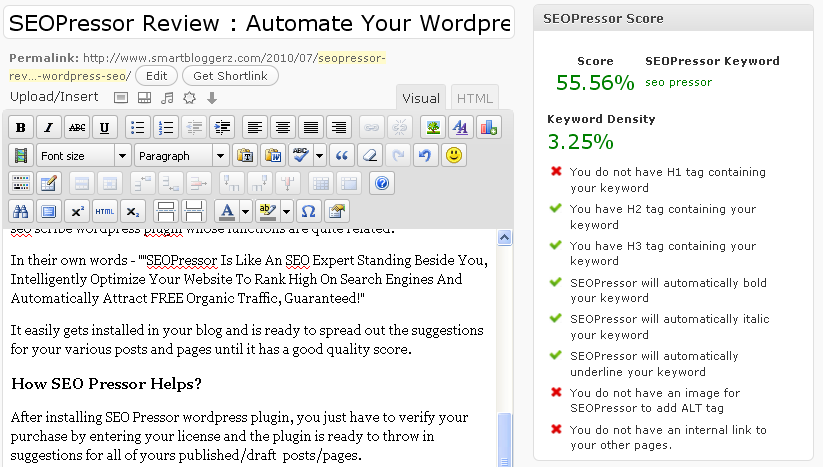Remove formatting with the eraser icon
Screen dimensions: 823x467
[370, 155]
